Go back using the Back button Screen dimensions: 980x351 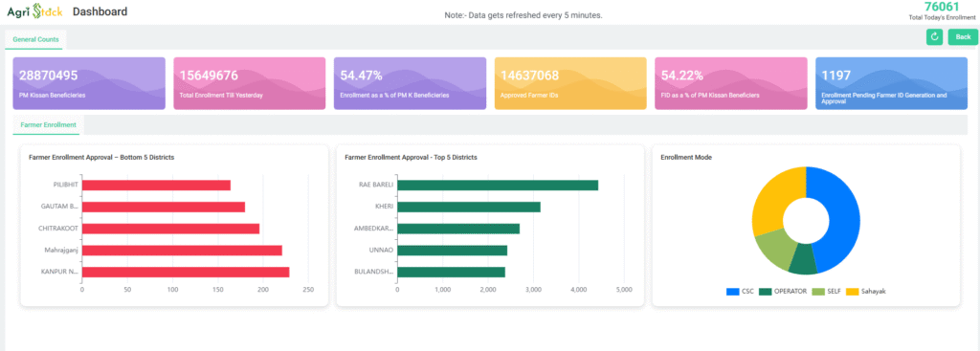tap(963, 37)
